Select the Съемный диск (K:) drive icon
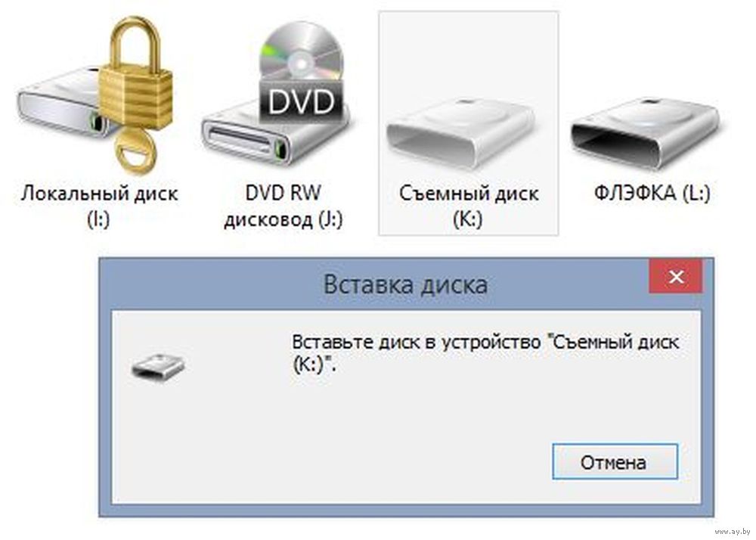756x540 pixels. click(x=461, y=132)
